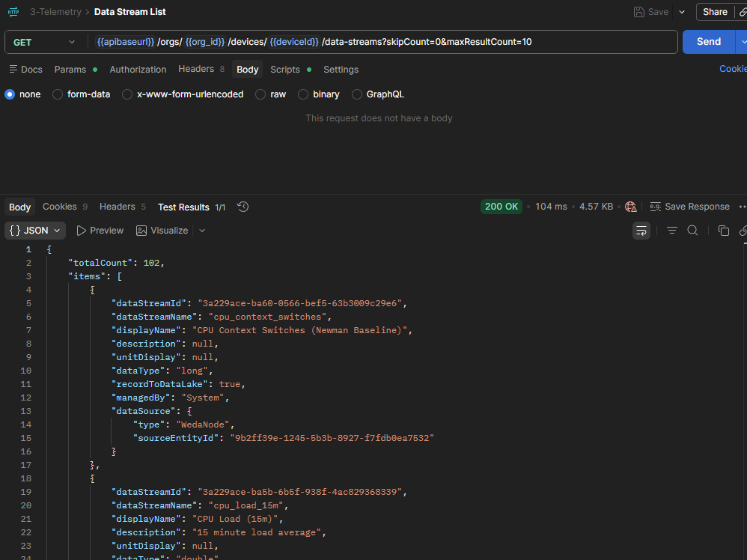Screen dimensions: 747x560
Task: Select the raw body option
Action: (x=260, y=94)
